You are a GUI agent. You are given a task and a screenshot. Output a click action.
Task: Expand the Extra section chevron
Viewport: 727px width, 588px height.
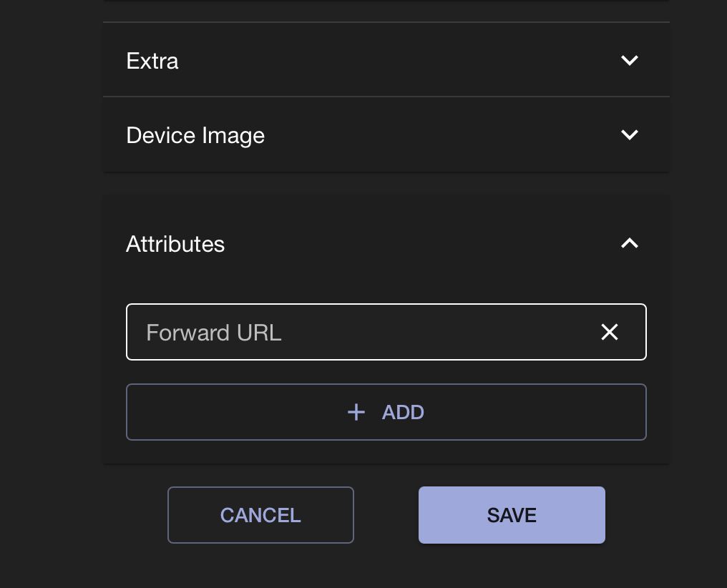tap(630, 61)
